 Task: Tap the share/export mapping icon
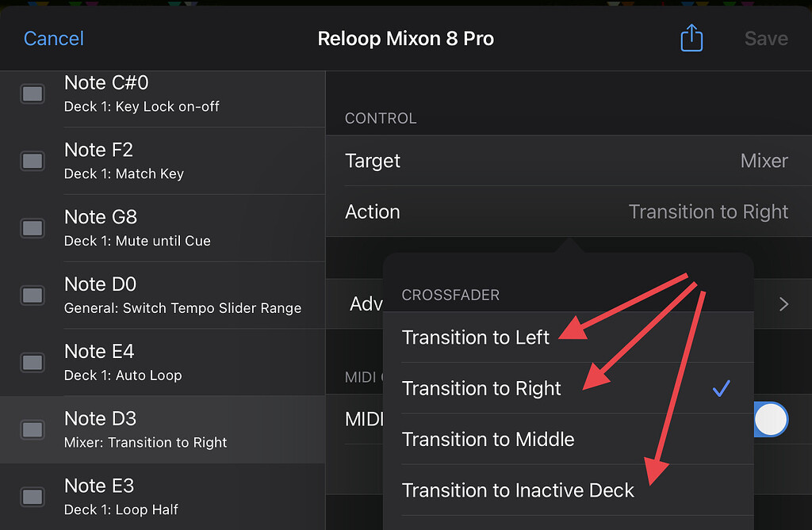691,37
